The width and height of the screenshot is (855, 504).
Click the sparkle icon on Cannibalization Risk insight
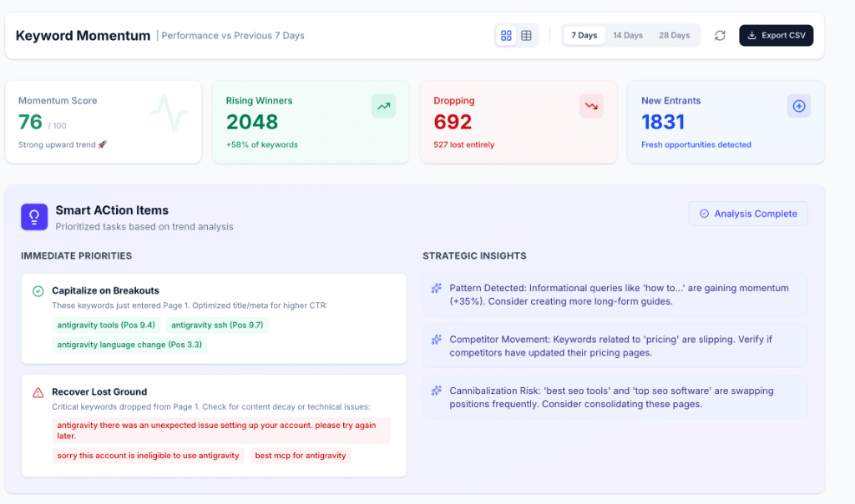pyautogui.click(x=435, y=391)
